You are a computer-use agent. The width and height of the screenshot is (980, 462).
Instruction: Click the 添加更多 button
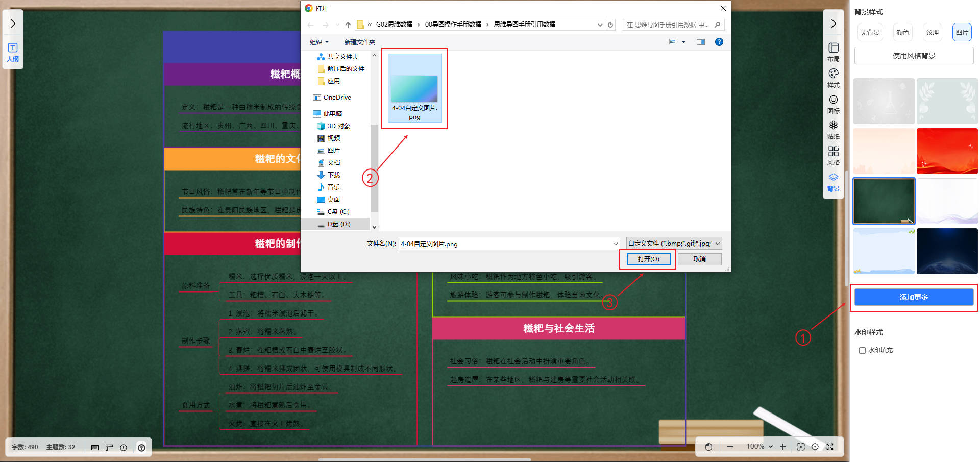pos(914,297)
